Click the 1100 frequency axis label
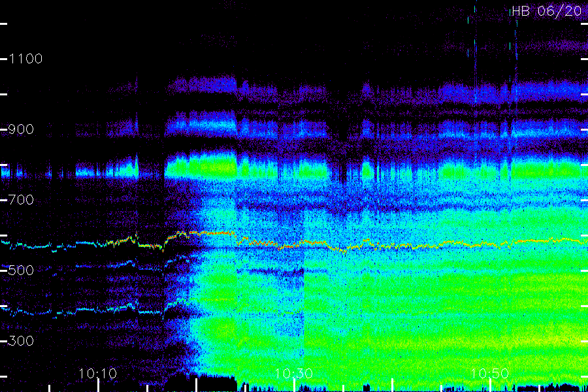 [x=25, y=59]
